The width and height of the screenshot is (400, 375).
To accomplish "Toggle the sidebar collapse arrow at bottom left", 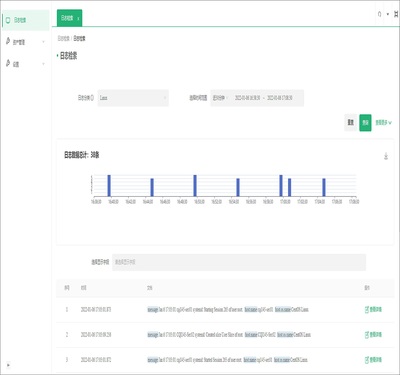I will tap(8, 365).
